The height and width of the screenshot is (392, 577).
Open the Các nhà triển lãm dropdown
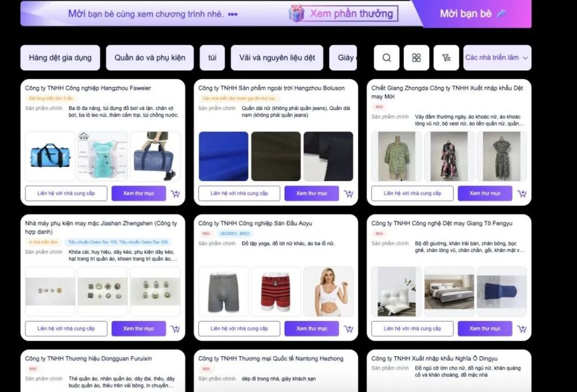click(497, 58)
